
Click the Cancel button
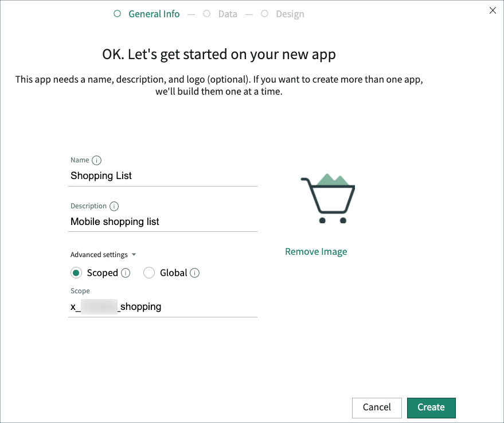pos(377,408)
